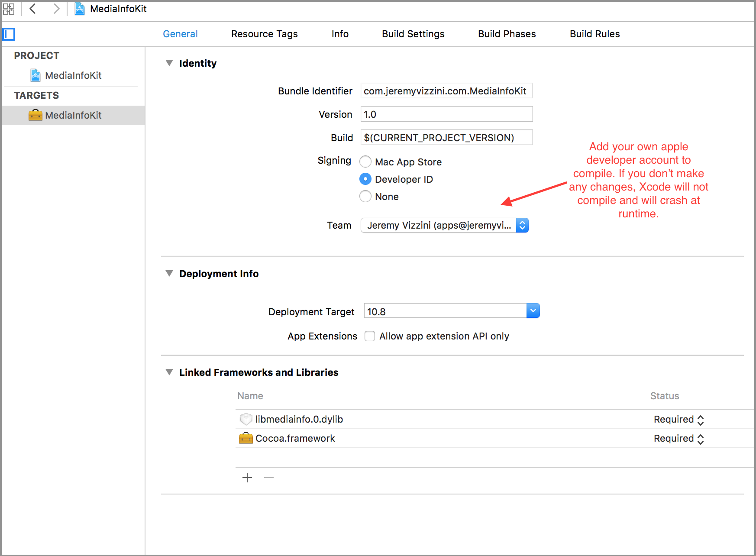Select Mac App Store signing option
The width and height of the screenshot is (756, 556).
coord(365,162)
